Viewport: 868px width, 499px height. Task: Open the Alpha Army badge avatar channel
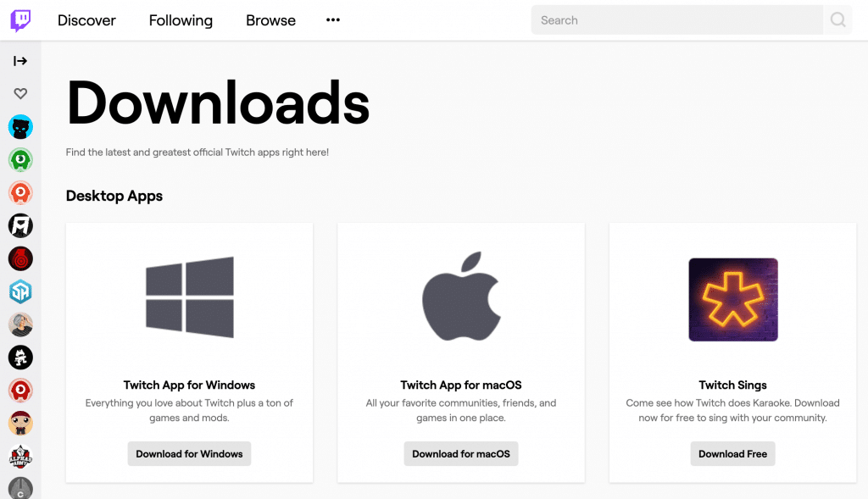pyautogui.click(x=20, y=457)
